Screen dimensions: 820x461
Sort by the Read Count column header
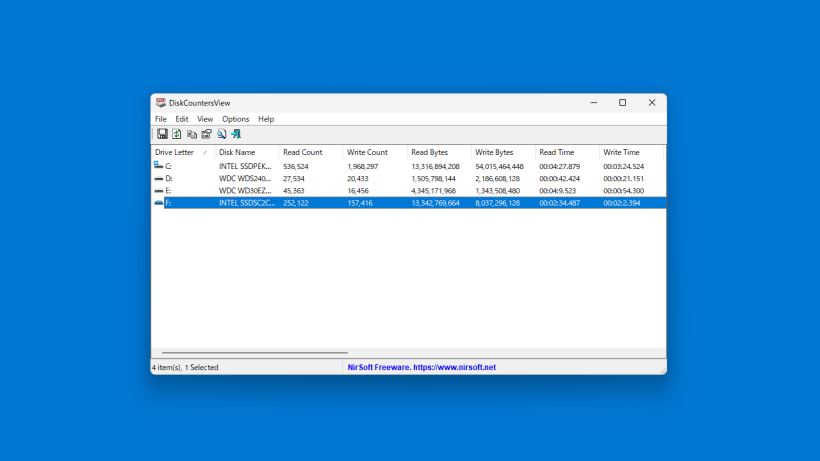click(311, 152)
